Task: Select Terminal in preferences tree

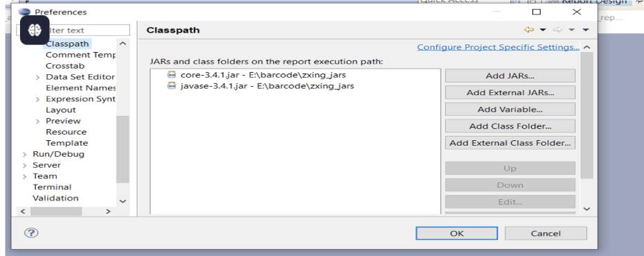Action: pyautogui.click(x=52, y=187)
